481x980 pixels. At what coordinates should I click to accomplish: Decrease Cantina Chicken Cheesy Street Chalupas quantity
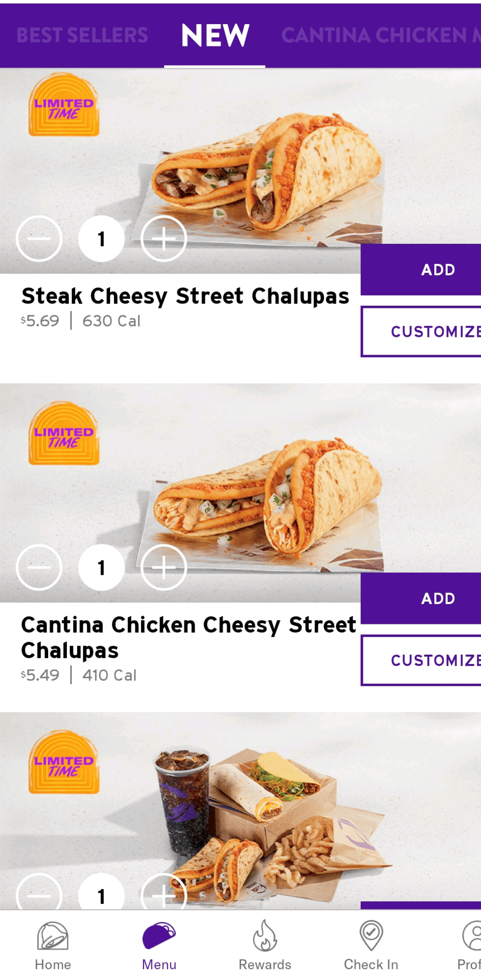point(39,567)
